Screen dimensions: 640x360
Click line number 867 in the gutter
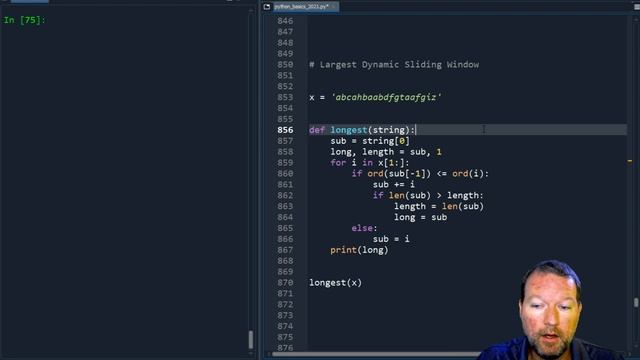click(x=285, y=250)
